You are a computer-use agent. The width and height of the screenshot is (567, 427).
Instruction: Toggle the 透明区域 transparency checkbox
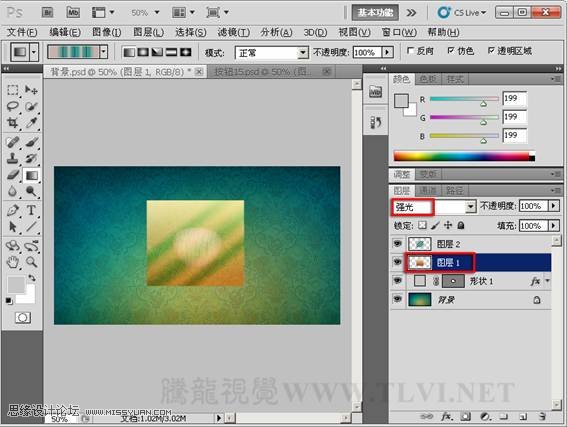(491, 51)
